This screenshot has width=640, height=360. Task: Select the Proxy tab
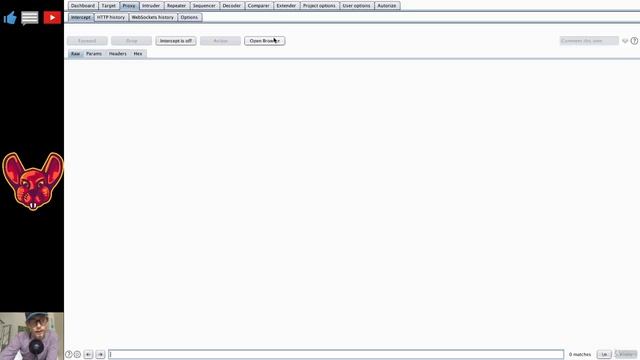click(x=129, y=6)
